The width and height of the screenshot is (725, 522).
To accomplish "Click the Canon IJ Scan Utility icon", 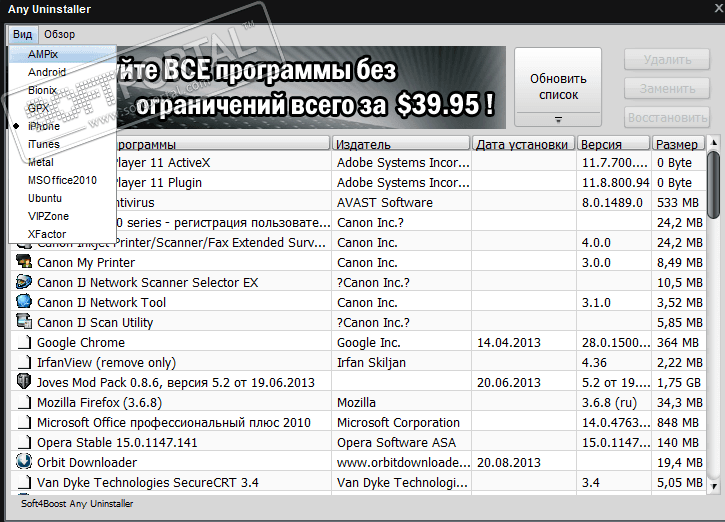I will (24, 322).
